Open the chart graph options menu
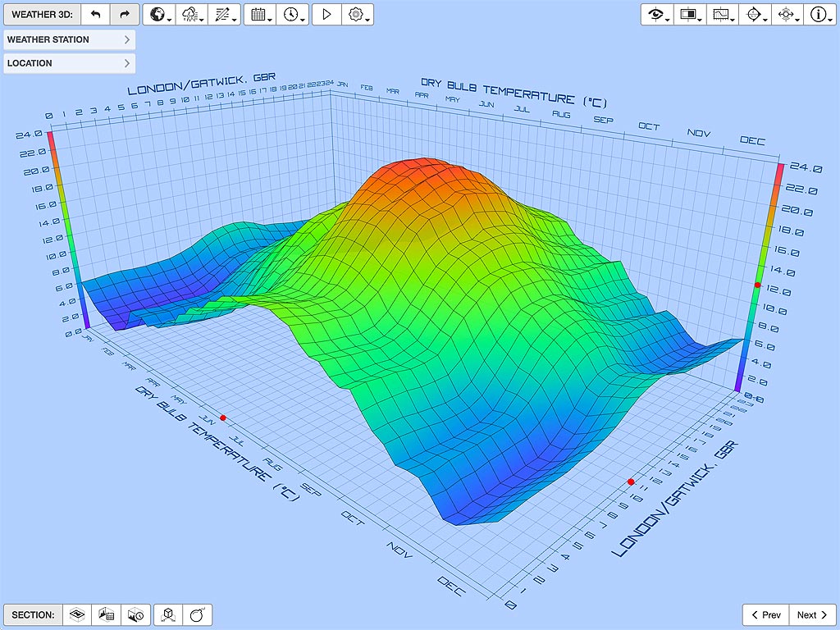The width and height of the screenshot is (840, 630). click(723, 15)
